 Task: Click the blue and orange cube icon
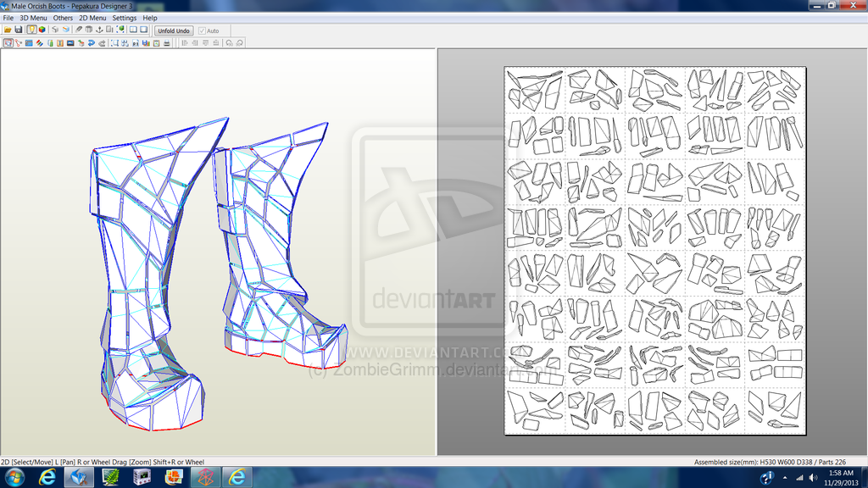pos(66,30)
